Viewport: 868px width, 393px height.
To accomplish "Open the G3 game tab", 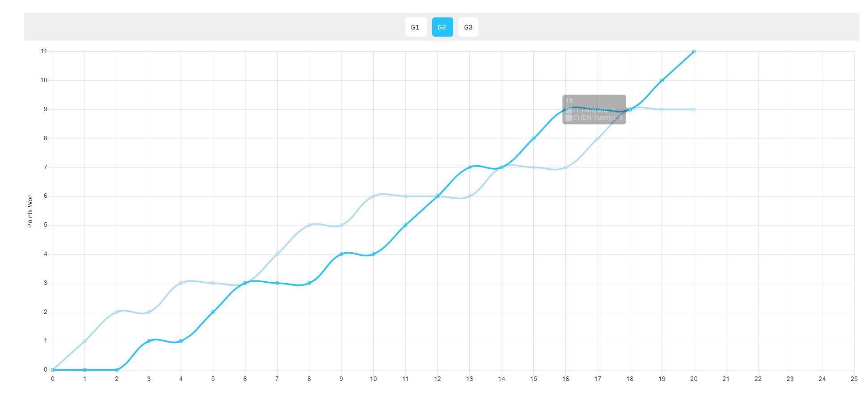I will tap(468, 27).
